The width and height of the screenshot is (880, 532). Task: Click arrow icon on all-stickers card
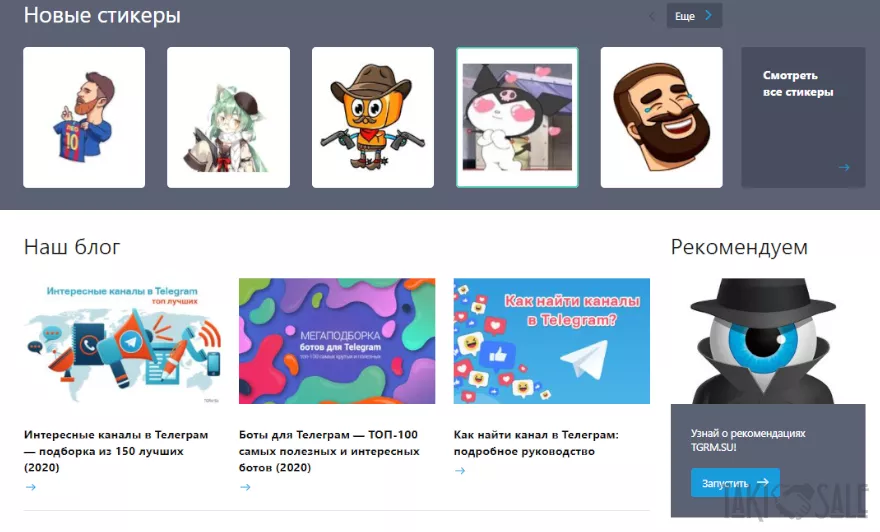point(844,168)
